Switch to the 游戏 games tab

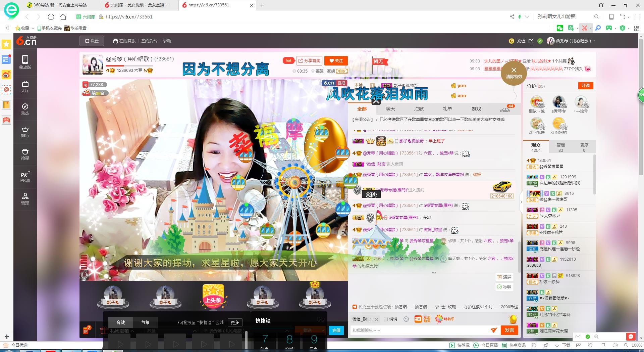click(476, 109)
